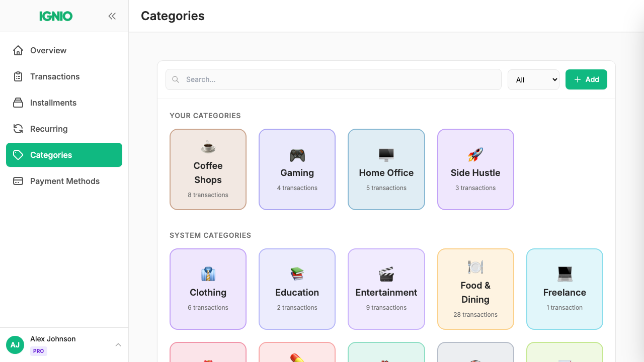Click the clipboard icon next to Transactions
The width and height of the screenshot is (644, 362).
[18, 76]
